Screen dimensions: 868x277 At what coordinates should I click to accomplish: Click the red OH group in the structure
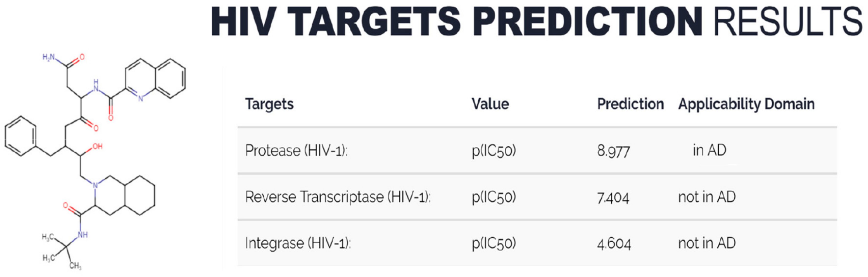[x=97, y=146]
